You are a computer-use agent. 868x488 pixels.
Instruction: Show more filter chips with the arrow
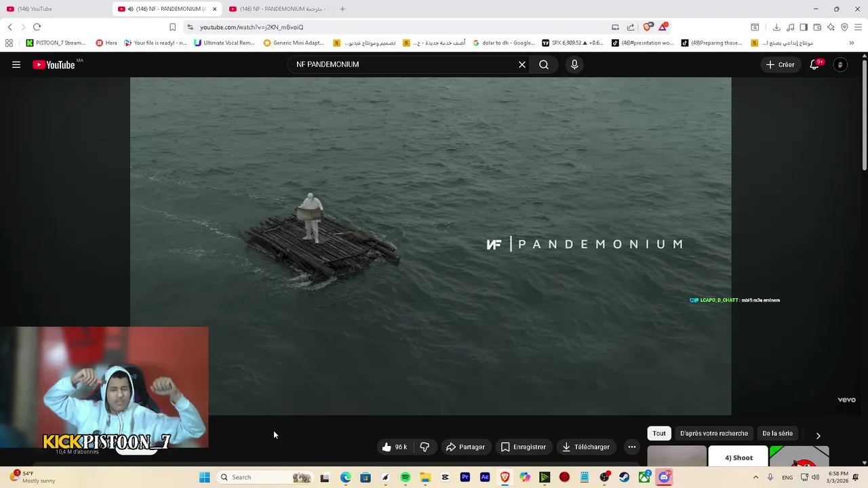click(818, 435)
